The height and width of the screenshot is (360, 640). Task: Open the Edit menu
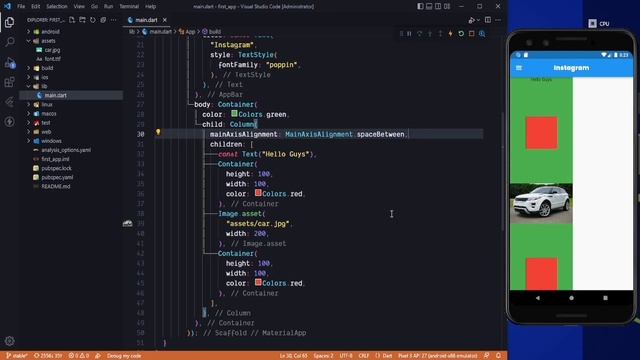click(36, 7)
